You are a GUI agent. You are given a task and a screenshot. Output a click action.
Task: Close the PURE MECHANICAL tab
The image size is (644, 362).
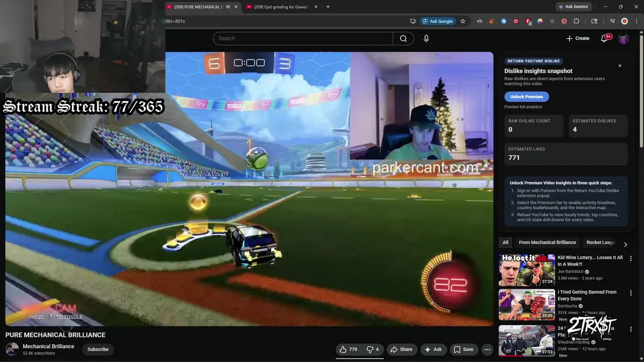coord(236,7)
